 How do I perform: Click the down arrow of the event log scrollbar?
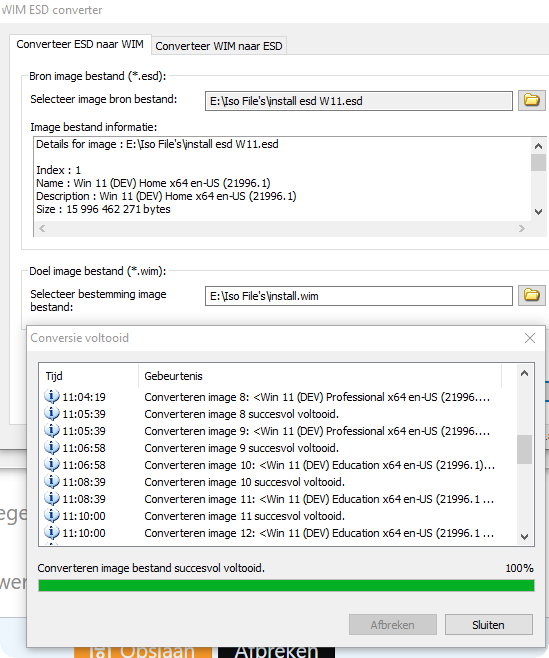coord(524,536)
